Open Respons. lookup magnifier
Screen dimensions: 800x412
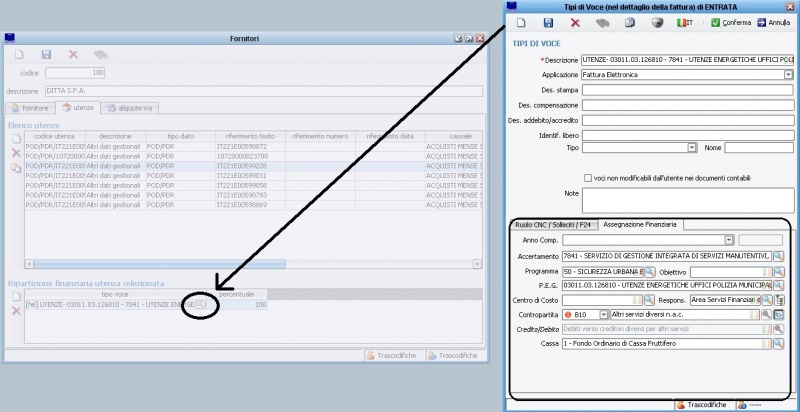(x=766, y=300)
